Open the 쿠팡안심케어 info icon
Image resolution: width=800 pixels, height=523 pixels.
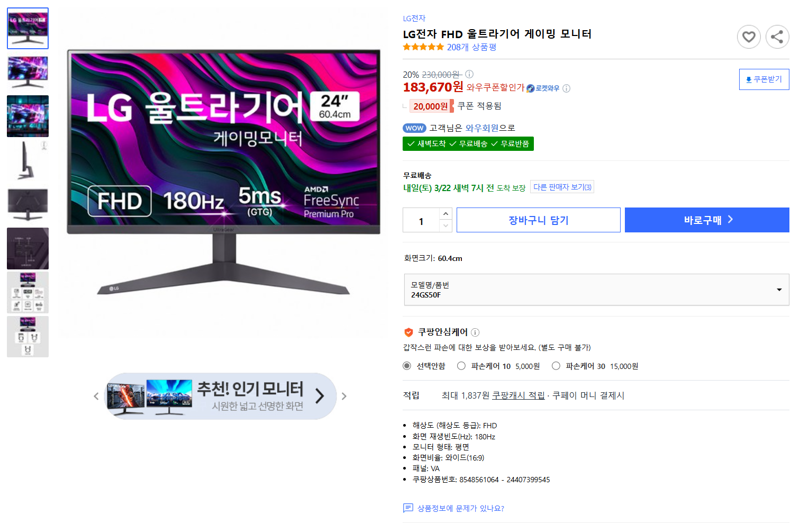[475, 332]
